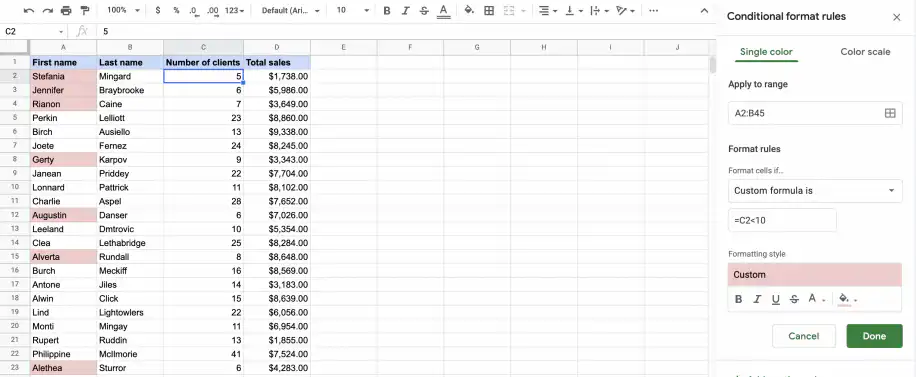This screenshot has width=916, height=377.
Task: Select cell containing $8,860.00
Action: pyautogui.click(x=277, y=118)
